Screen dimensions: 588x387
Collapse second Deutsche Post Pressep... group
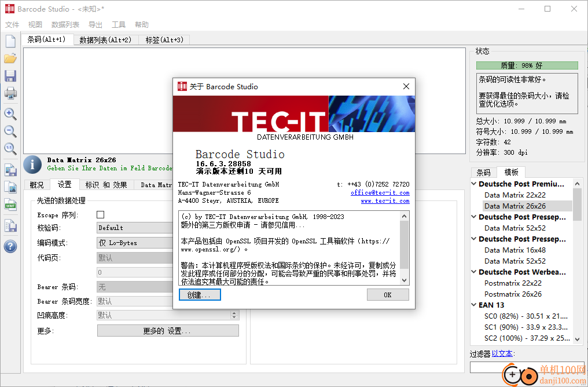tap(473, 239)
